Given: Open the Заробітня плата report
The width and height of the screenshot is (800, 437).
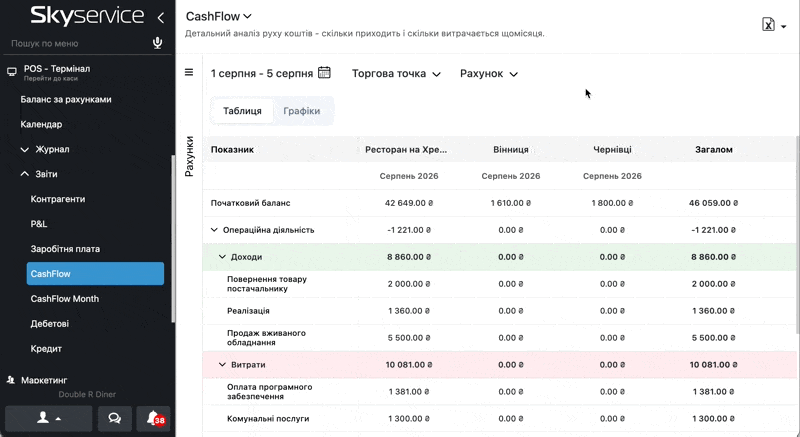Looking at the screenshot, I should 65,249.
